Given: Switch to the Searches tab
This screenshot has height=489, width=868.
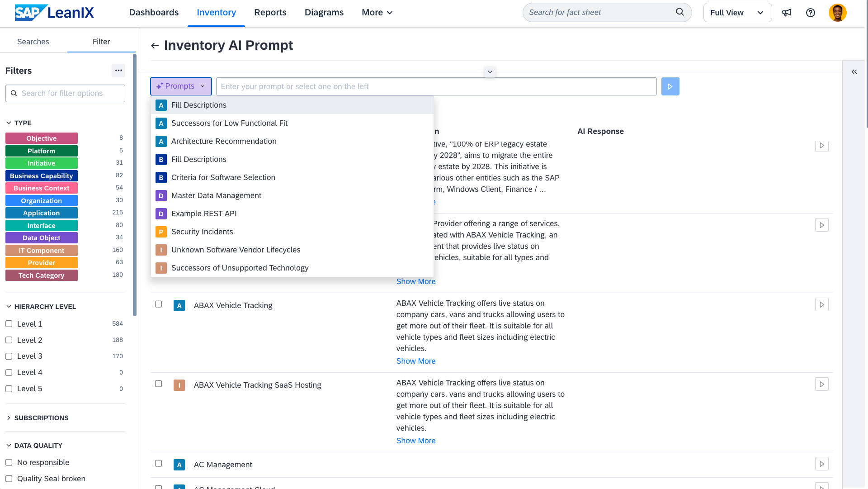Looking at the screenshot, I should [x=33, y=42].
